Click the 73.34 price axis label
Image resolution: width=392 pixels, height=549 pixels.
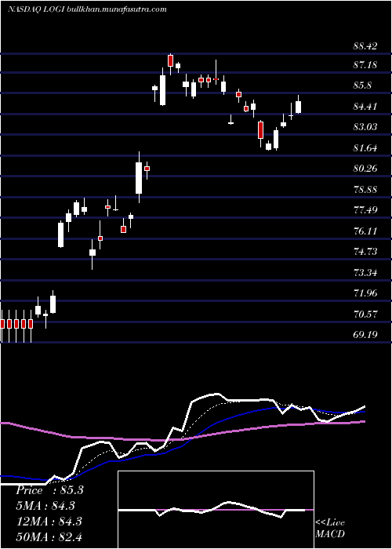coord(365,272)
